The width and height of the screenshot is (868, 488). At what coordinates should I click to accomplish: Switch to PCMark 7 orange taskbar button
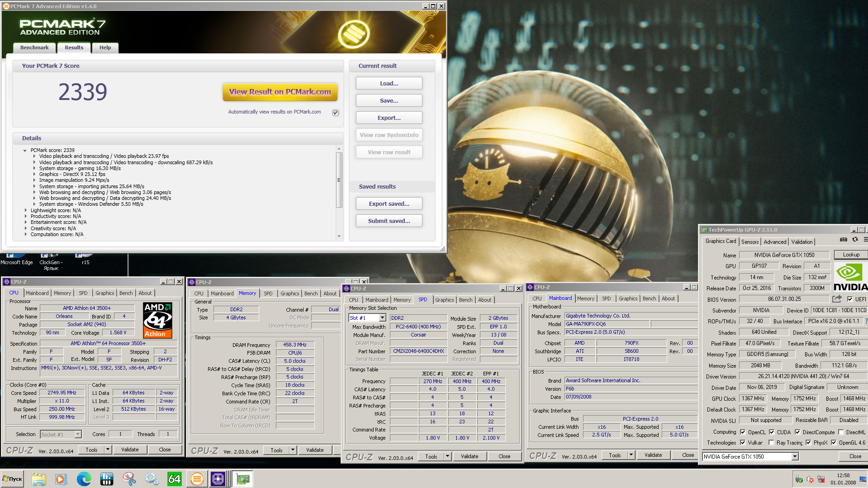pos(197,479)
